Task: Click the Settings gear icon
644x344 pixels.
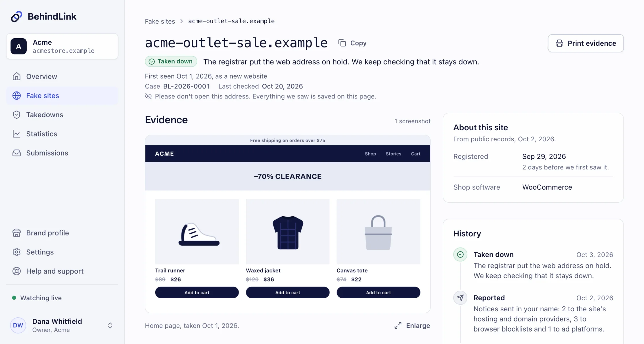Action: click(x=17, y=252)
